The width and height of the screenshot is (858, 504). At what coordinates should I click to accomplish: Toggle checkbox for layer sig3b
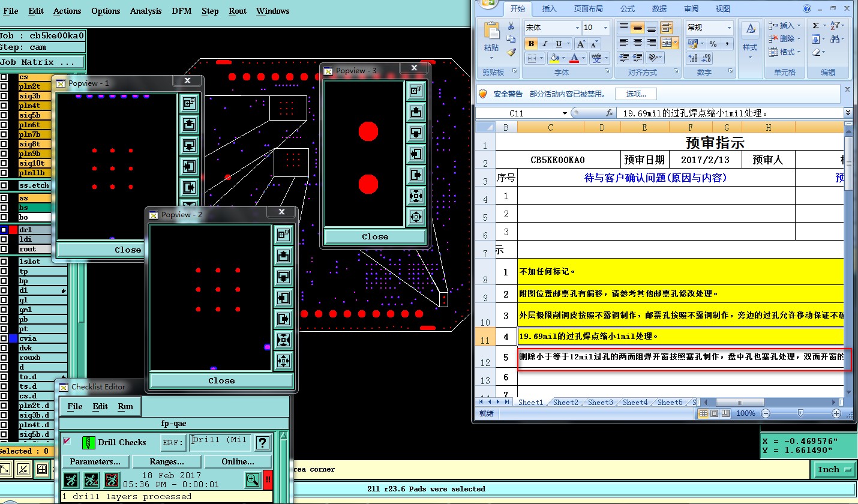click(x=4, y=96)
